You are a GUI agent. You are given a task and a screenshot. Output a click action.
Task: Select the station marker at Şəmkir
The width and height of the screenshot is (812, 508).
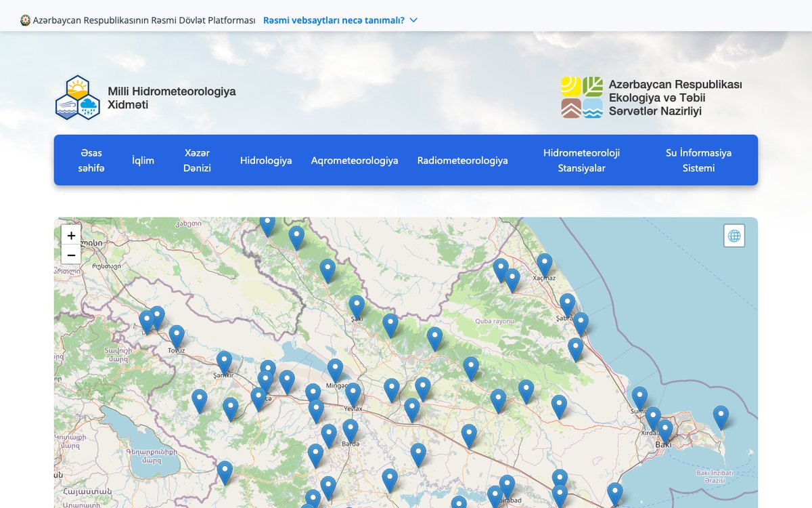click(x=224, y=363)
